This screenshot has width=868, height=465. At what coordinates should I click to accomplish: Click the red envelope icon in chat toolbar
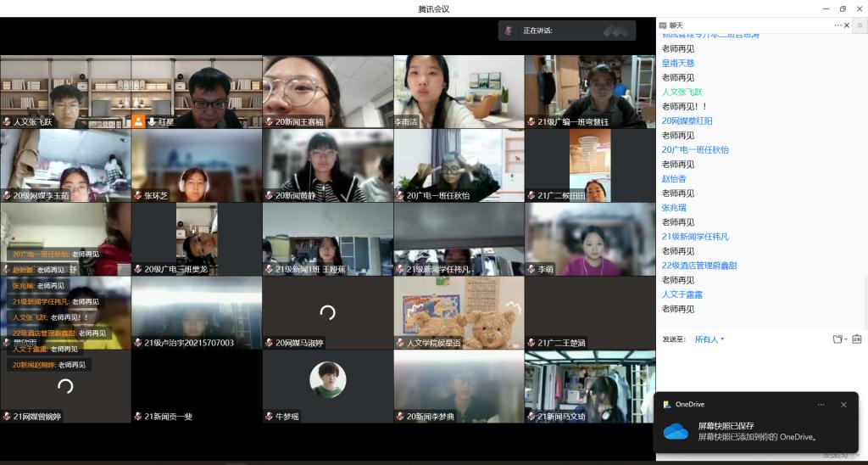pos(857,339)
